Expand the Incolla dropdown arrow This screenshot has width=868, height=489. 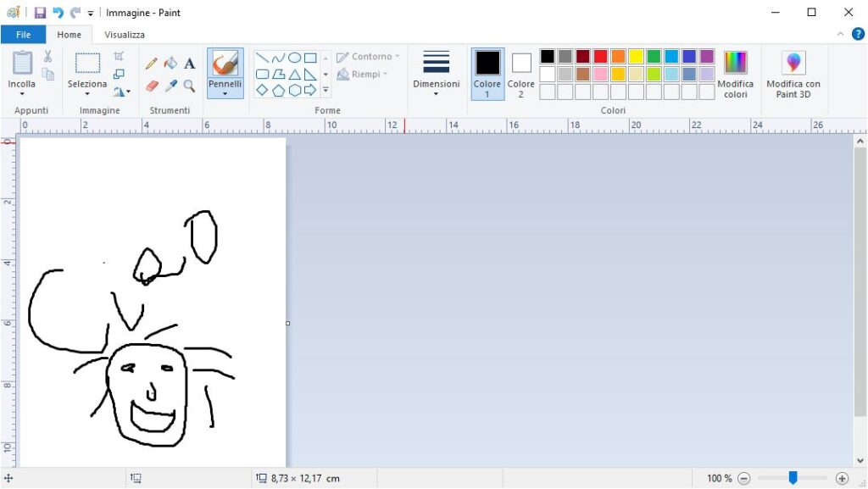tap(22, 94)
